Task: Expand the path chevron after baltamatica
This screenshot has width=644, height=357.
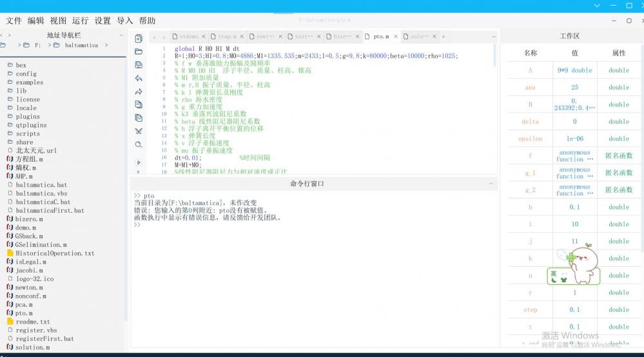Action: click(x=106, y=46)
